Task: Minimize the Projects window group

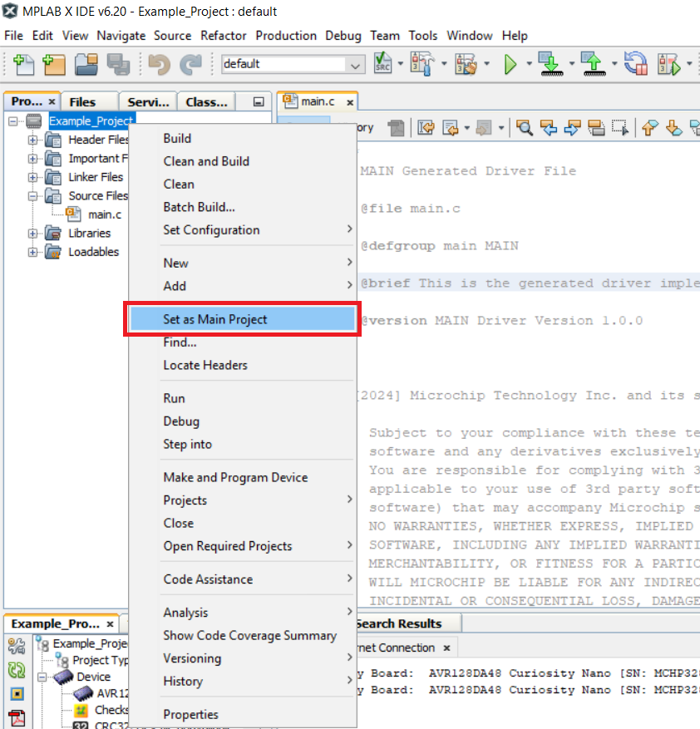Action: [259, 101]
